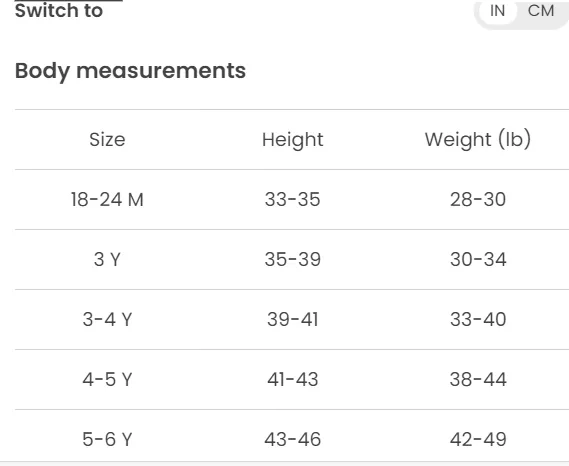
Task: Click the Weight (lb) column header
Action: click(x=478, y=139)
